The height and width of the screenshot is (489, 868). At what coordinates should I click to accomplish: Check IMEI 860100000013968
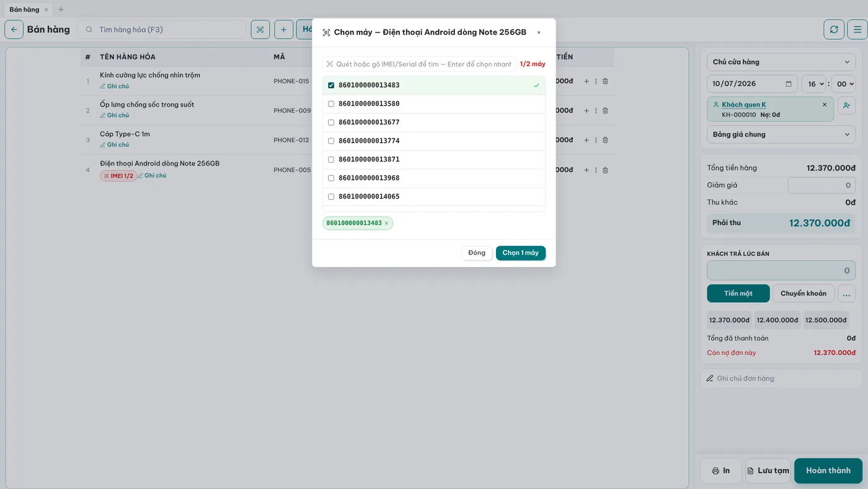click(x=331, y=178)
